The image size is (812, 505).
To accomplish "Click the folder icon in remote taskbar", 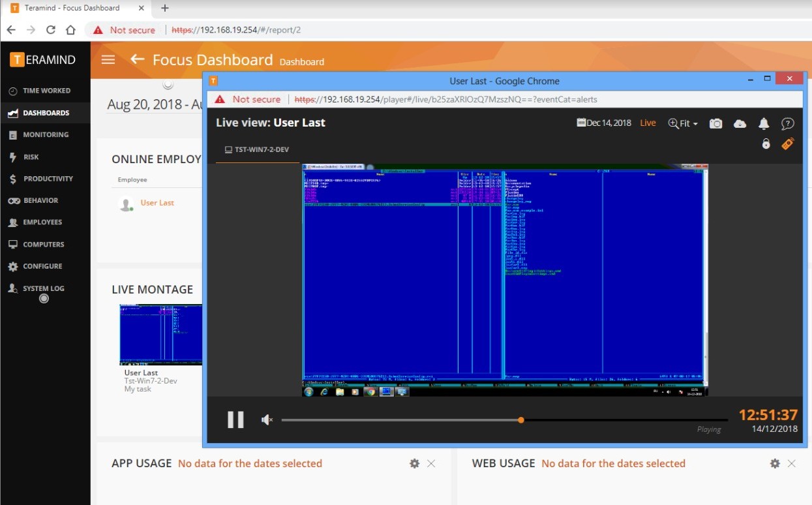I will click(340, 391).
